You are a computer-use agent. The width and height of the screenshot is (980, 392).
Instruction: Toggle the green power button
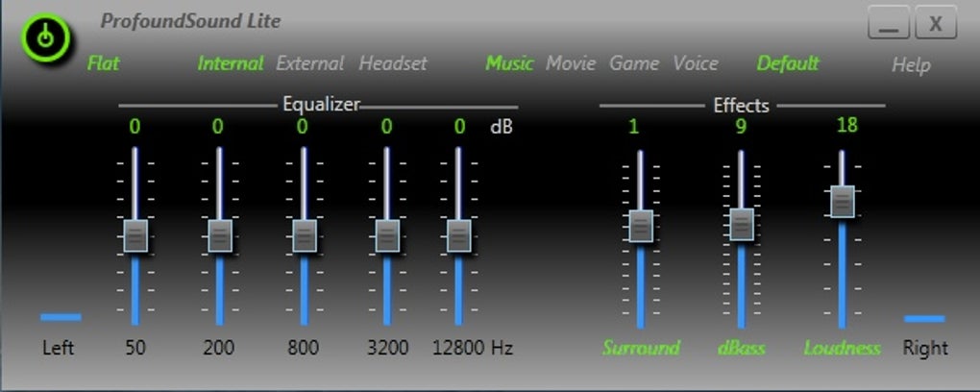pos(44,38)
